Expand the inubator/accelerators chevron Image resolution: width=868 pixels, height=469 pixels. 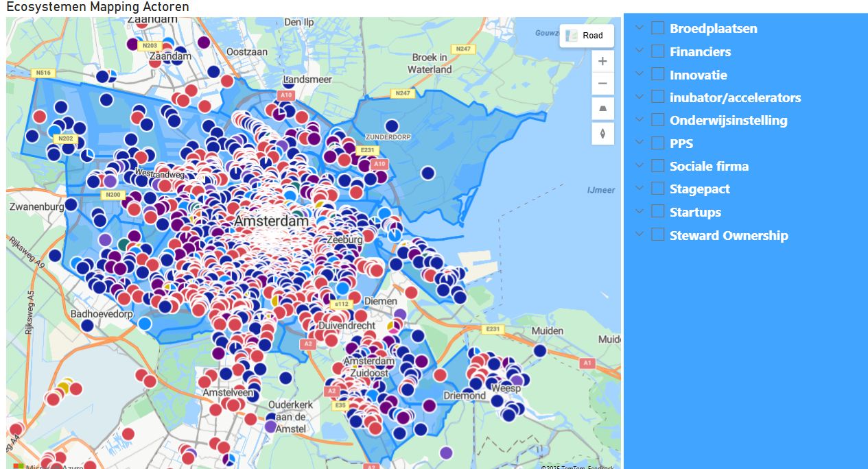coord(640,97)
